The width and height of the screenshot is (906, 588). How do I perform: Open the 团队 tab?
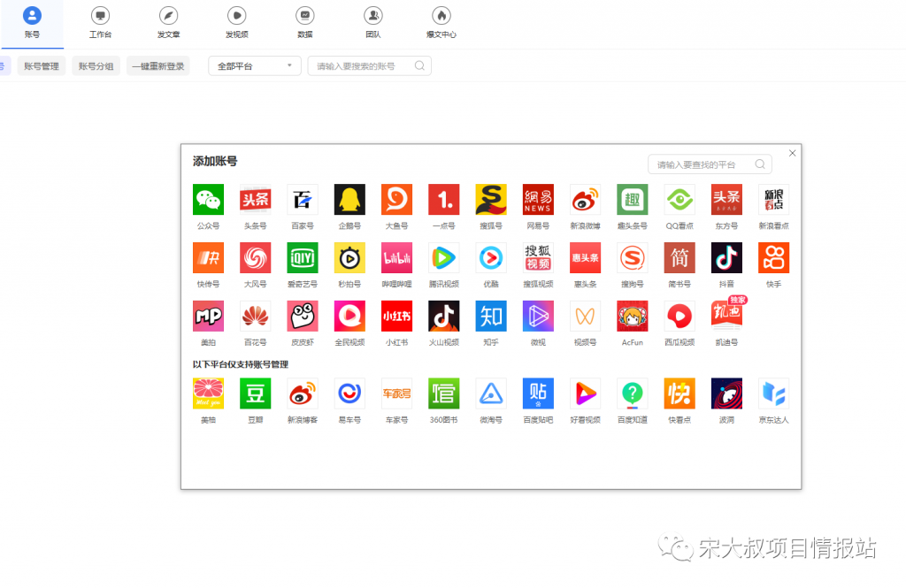[373, 23]
